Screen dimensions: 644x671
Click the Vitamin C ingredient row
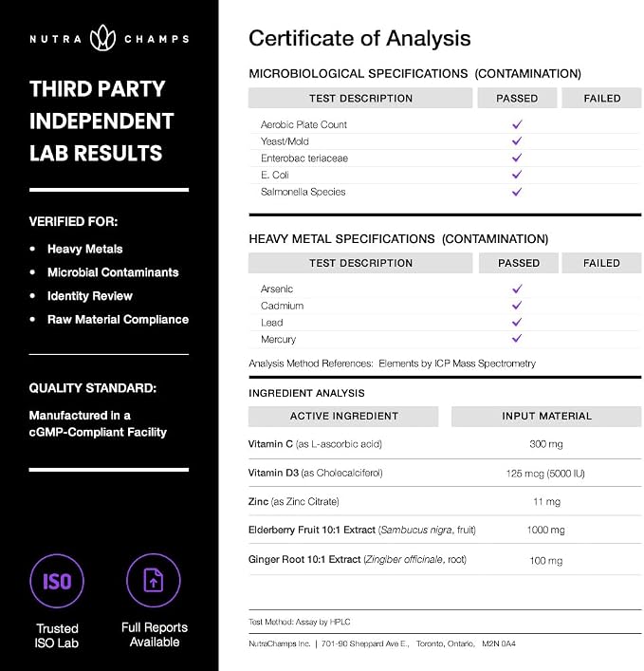click(445, 444)
